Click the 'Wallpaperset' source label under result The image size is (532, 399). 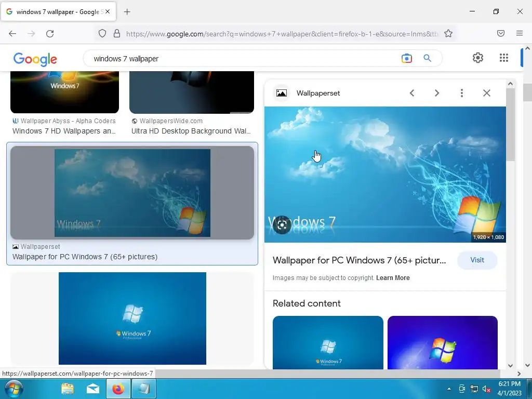coord(40,247)
